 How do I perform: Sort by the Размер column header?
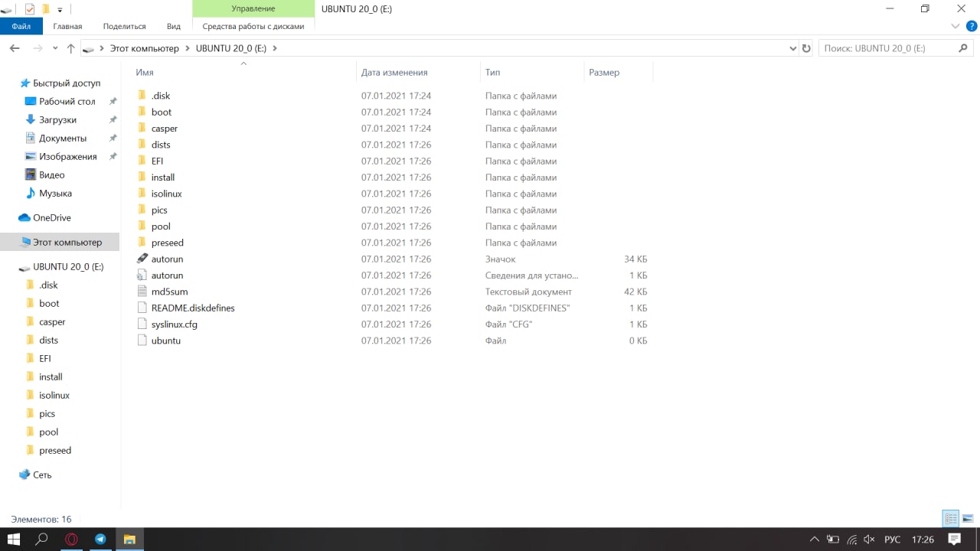pyautogui.click(x=604, y=73)
